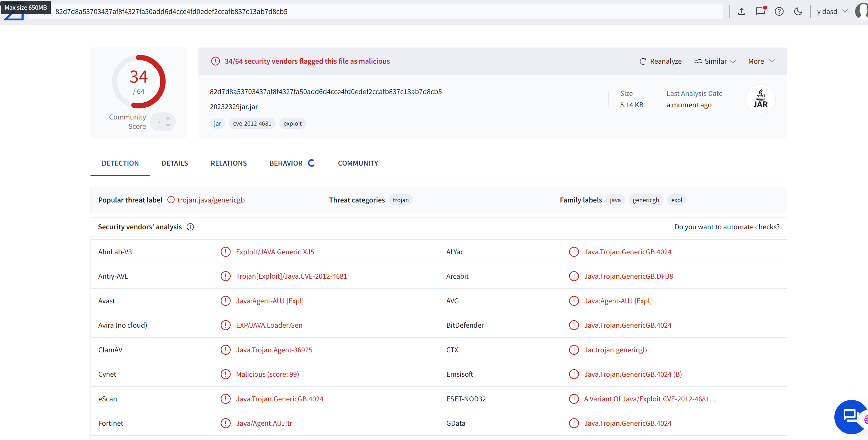The image size is (868, 440).
Task: Switch to the Relations tab
Action: (x=229, y=163)
